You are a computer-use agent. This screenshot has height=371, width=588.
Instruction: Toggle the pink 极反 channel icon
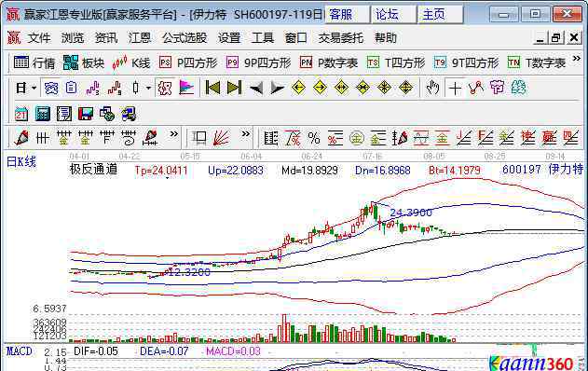pos(165,89)
